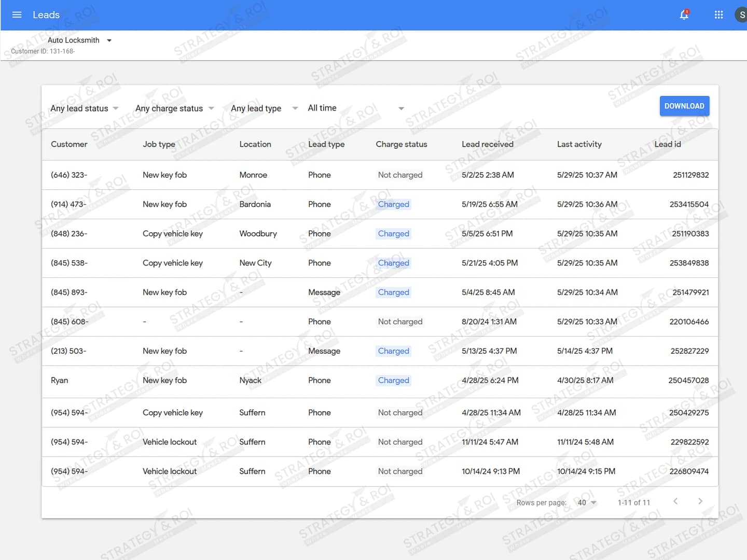Click the account avatar icon
Screen dimensions: 747x560
[x=741, y=15]
